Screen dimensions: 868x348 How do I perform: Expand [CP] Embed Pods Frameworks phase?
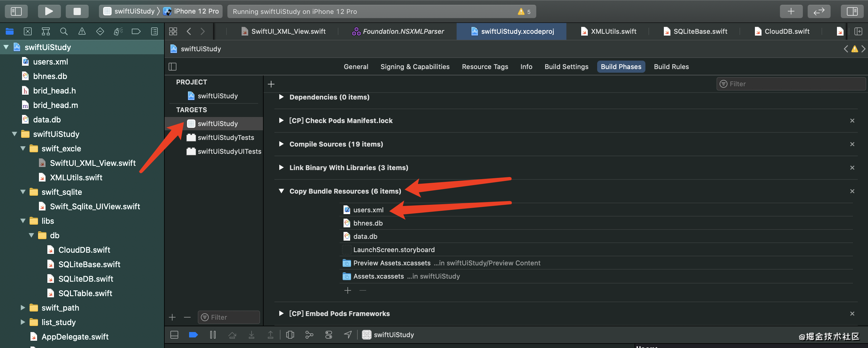tap(281, 314)
